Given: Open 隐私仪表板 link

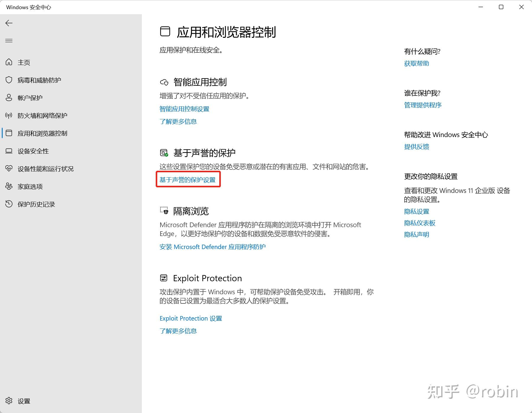Looking at the screenshot, I should coord(420,223).
